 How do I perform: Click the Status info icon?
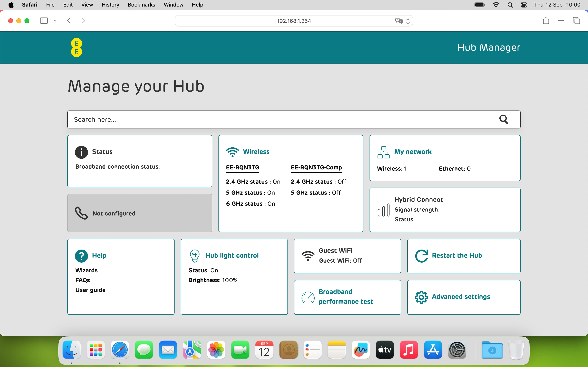[81, 152]
